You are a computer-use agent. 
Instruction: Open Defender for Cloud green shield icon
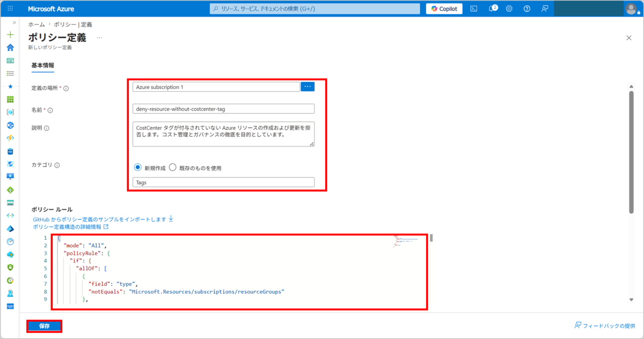point(10,267)
